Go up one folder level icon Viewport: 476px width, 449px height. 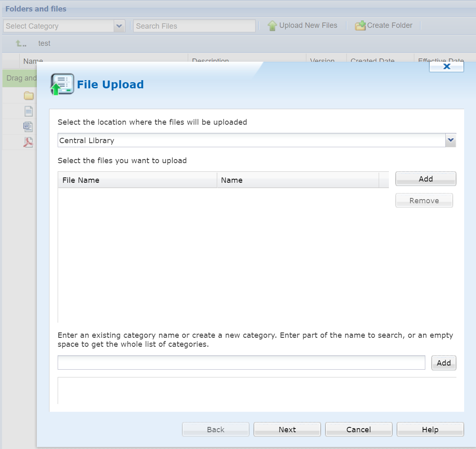click(21, 43)
